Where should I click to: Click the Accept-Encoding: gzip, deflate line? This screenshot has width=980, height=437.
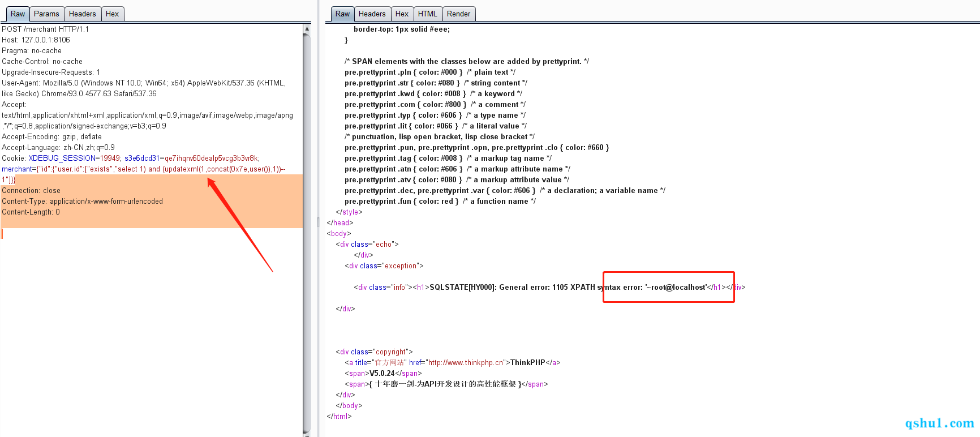click(x=51, y=136)
